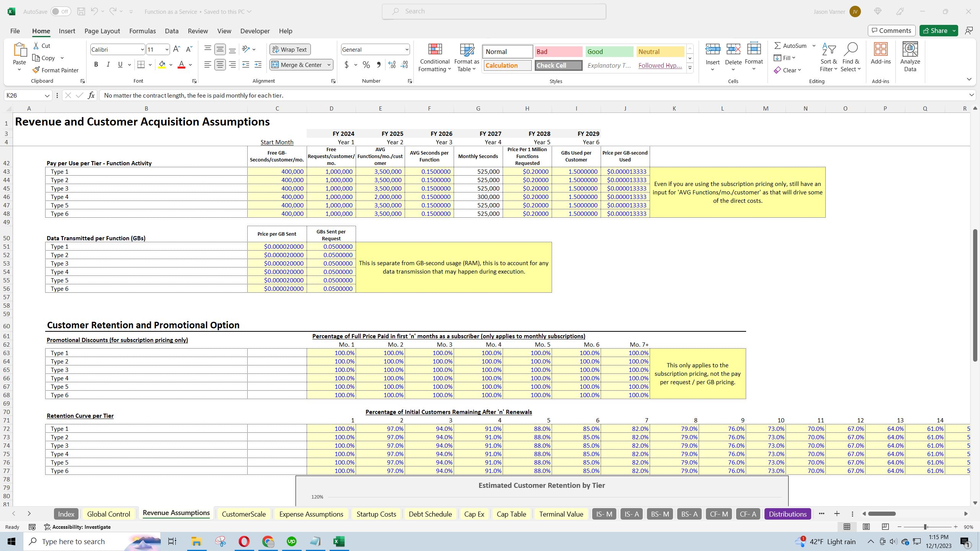980x551 pixels.
Task: Apply Accounting dollar number format
Action: tap(346, 65)
